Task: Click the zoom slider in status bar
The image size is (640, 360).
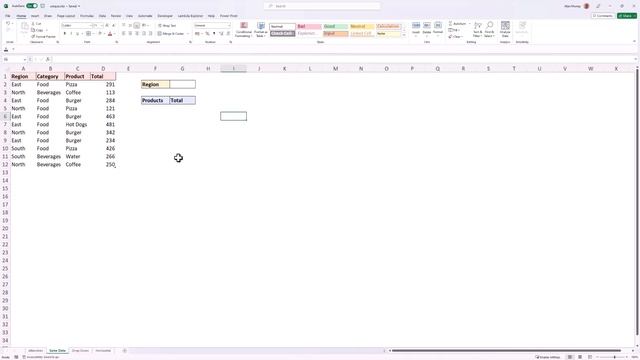Action: 611,357
